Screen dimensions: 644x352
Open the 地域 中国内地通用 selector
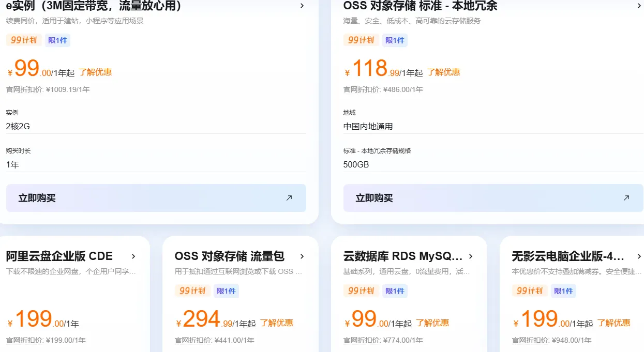coord(493,126)
